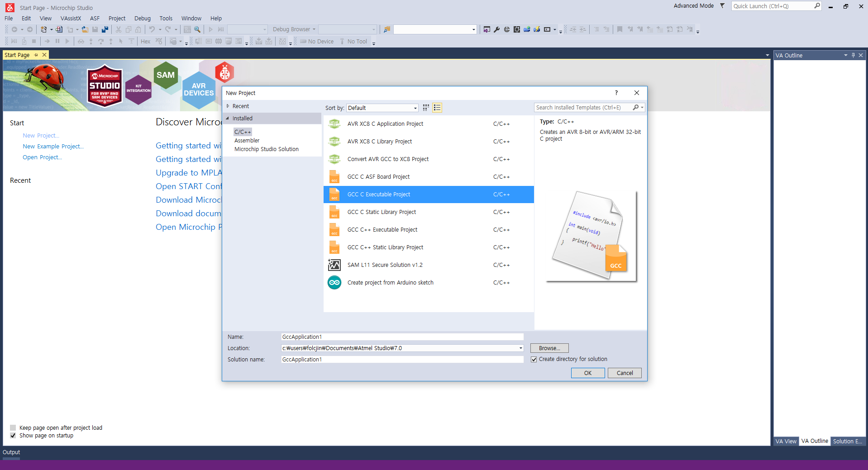Click the Arduino icon for sketch project
This screenshot has height=470, width=868.
point(334,283)
